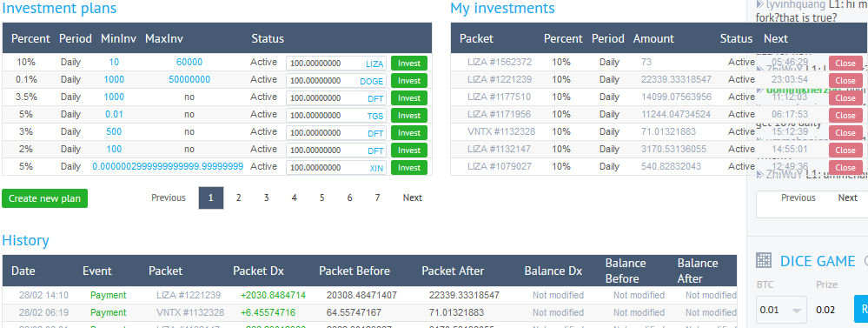The width and height of the screenshot is (868, 328).
Task: Go to page 7 of investment plans
Action: (378, 197)
